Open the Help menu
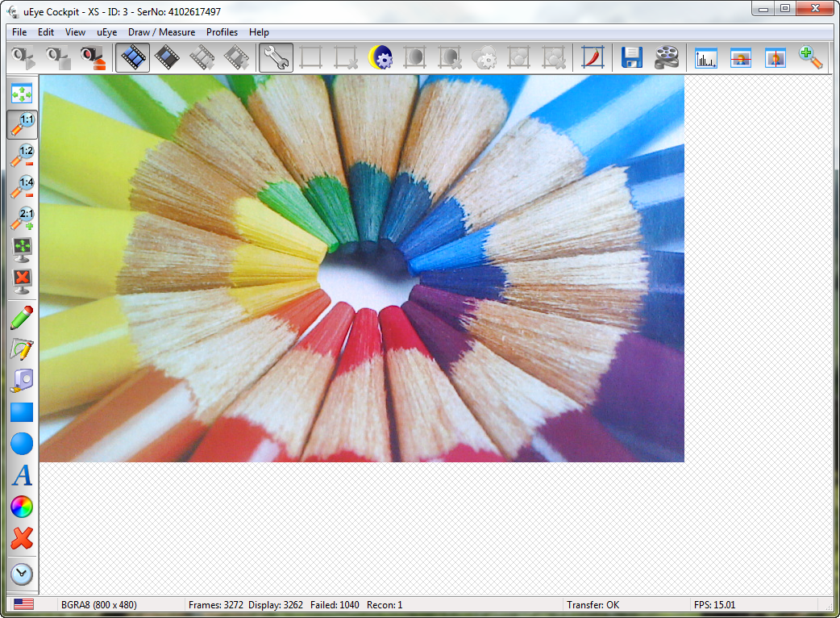Image resolution: width=840 pixels, height=618 pixels. pyautogui.click(x=259, y=32)
